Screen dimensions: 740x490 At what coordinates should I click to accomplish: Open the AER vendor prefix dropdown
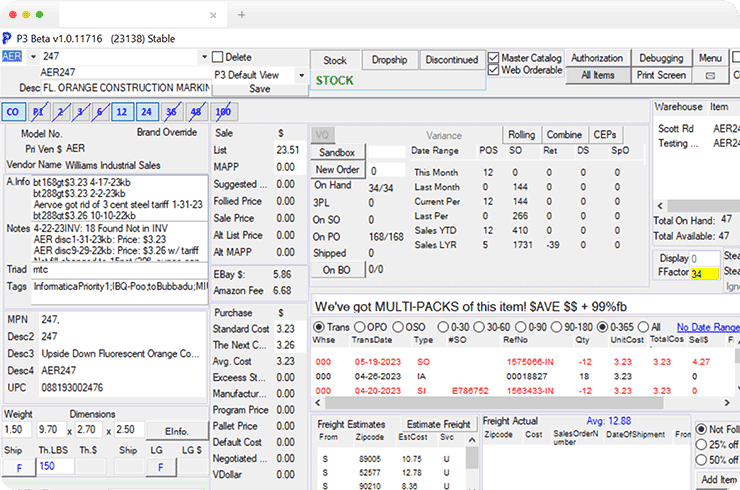point(35,57)
